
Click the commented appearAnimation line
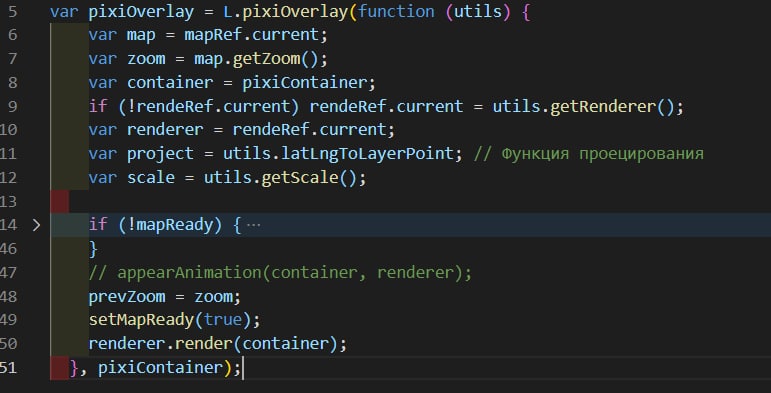point(280,273)
